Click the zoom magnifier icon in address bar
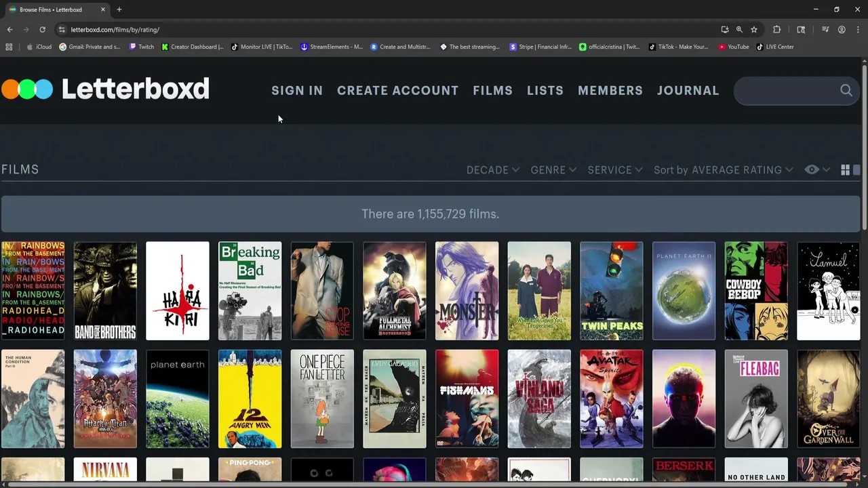 pos(739,30)
